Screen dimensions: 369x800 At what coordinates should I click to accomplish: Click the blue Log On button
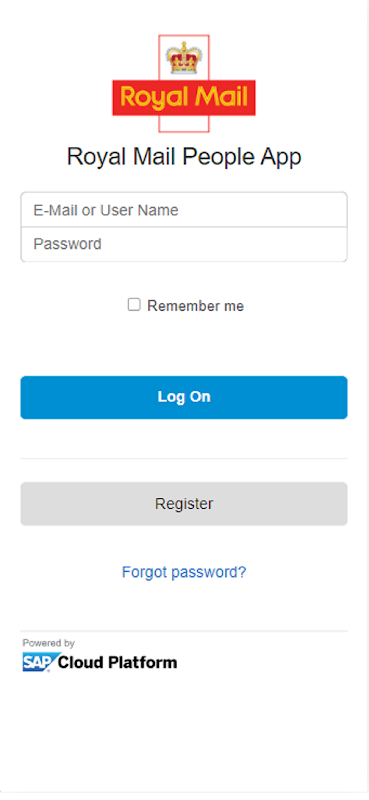coord(184,397)
